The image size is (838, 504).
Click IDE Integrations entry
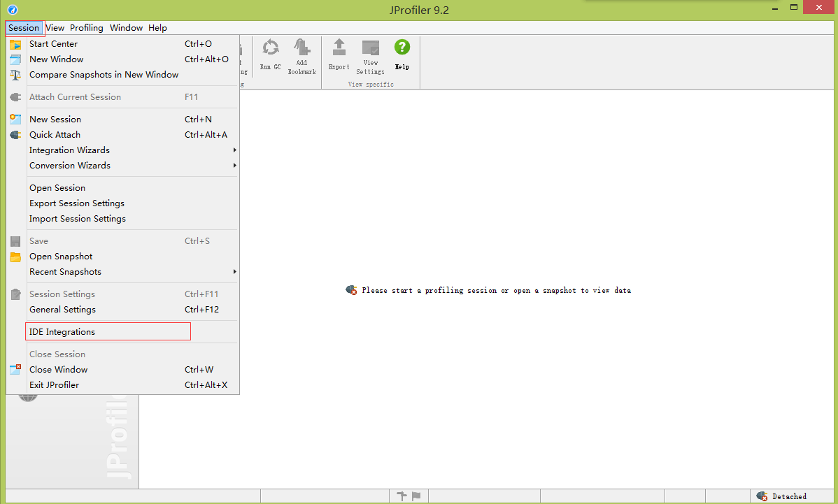(x=122, y=332)
